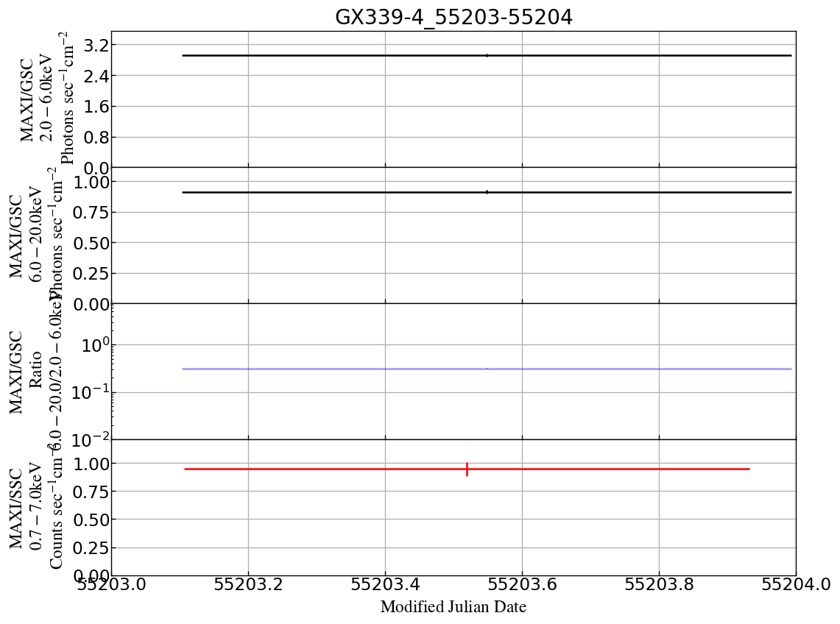The image size is (840, 624).
Task: Click the 55203.2 x-axis tick label
Action: tap(248, 584)
